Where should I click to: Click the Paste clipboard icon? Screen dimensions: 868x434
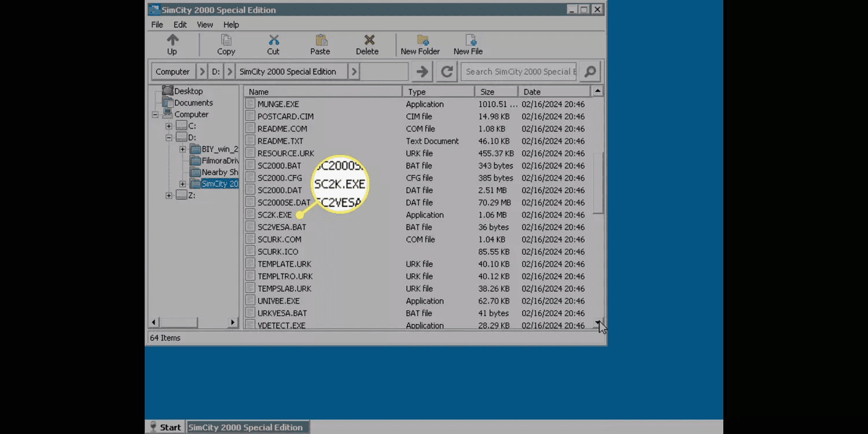319,43
